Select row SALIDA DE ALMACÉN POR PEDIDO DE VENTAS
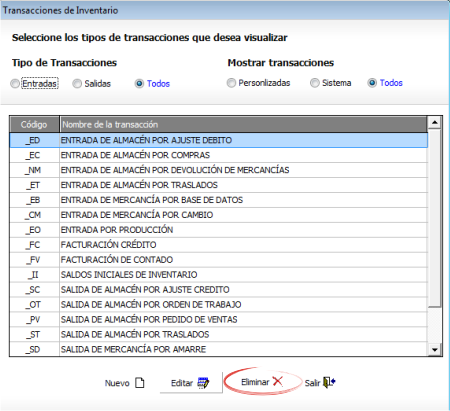The width and height of the screenshot is (450, 411). pos(219,320)
